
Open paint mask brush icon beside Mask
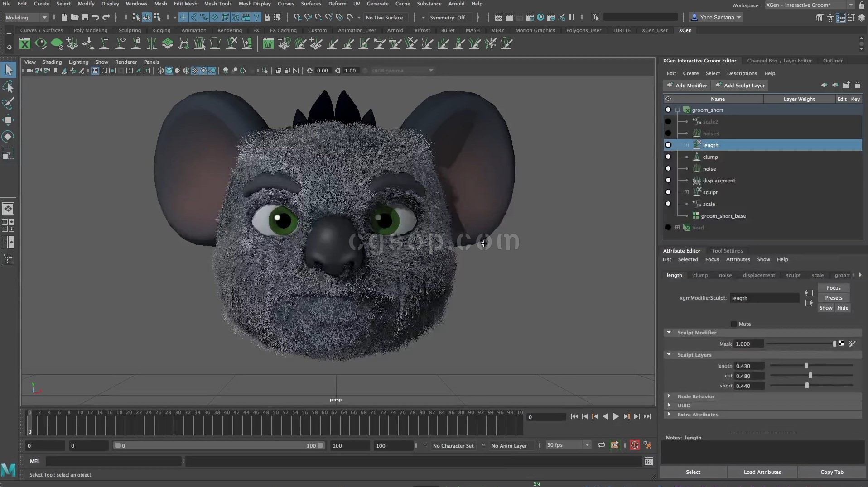(x=852, y=344)
